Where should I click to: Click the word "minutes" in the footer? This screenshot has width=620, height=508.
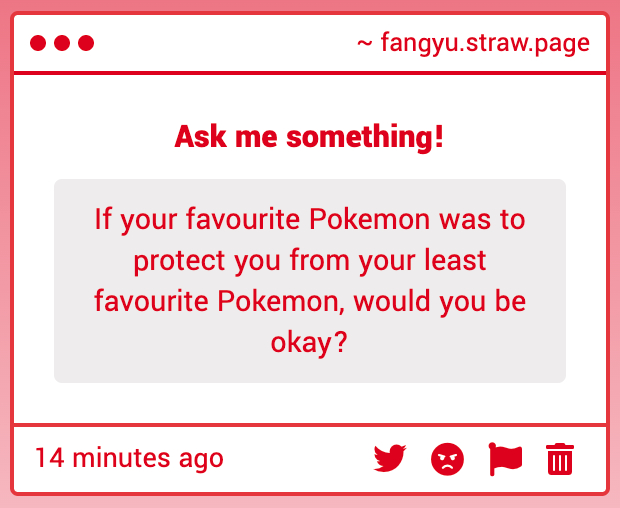(x=122, y=459)
